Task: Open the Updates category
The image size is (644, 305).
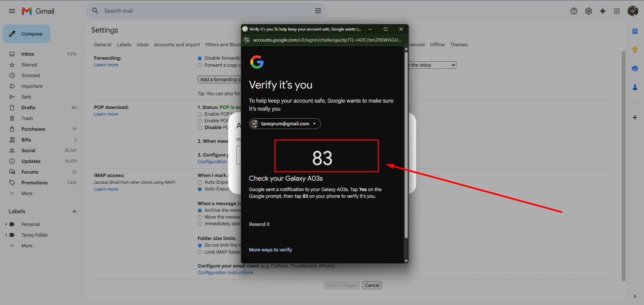Action: pos(43,161)
